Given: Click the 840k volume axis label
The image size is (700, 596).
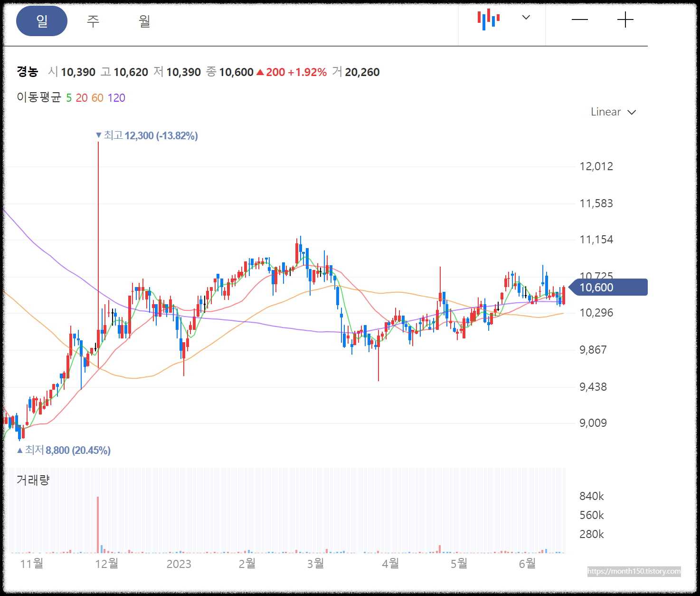Looking at the screenshot, I should coord(592,496).
